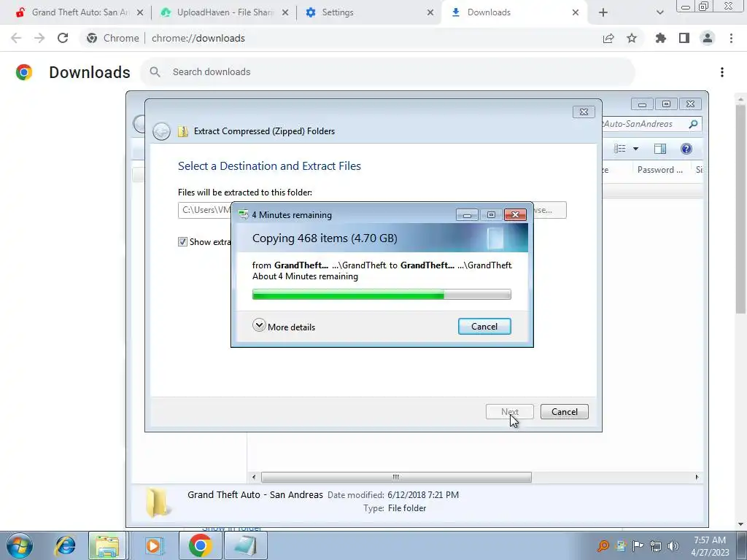Screen dimensions: 747x560
Task: Click network tray icon
Action: [x=656, y=545]
